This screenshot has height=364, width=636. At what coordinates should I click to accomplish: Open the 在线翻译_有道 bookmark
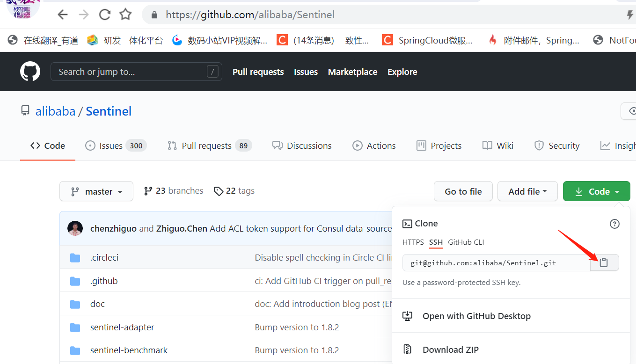[43, 41]
